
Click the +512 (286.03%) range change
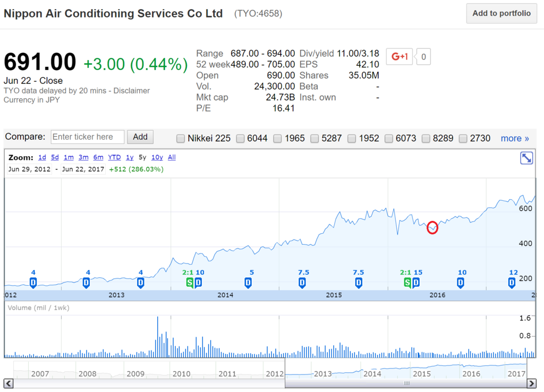click(136, 169)
